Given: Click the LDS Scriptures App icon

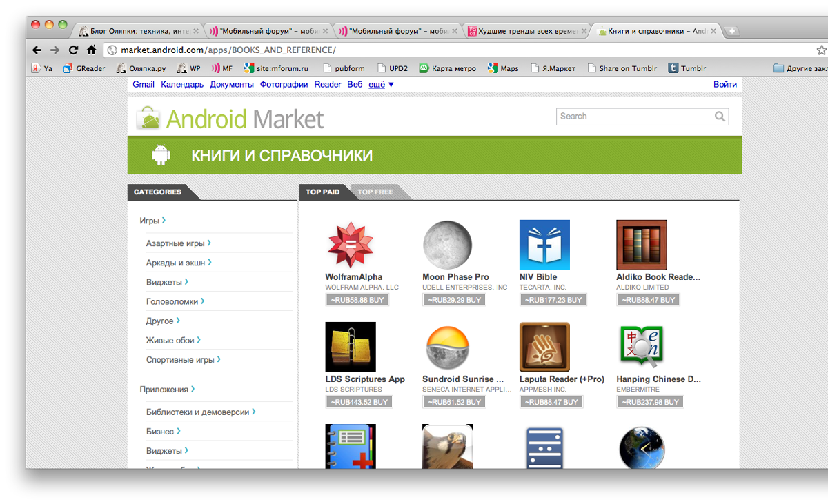Looking at the screenshot, I should pos(350,347).
